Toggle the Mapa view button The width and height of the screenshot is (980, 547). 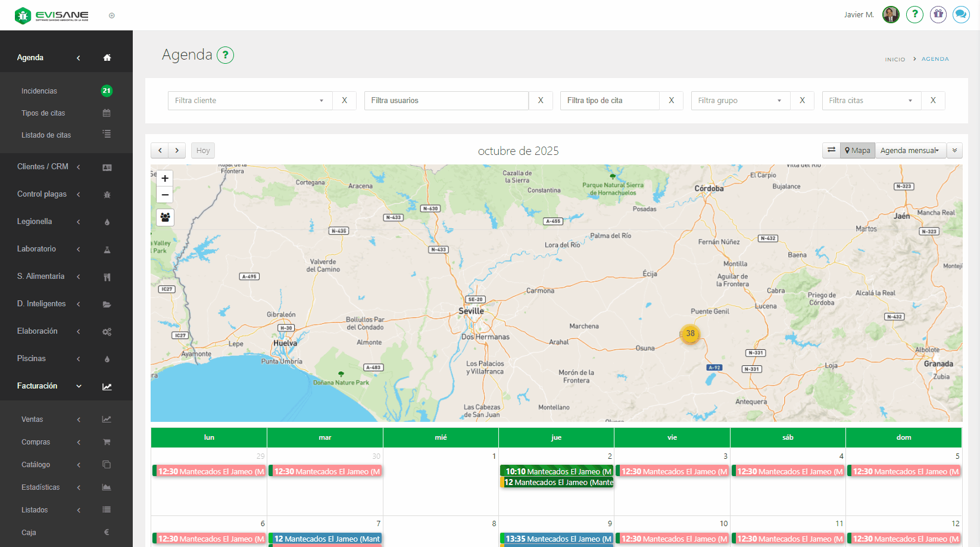857,150
